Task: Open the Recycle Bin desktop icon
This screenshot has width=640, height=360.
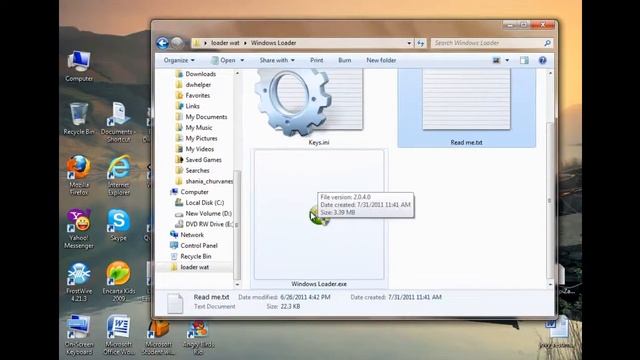Action: (x=79, y=119)
